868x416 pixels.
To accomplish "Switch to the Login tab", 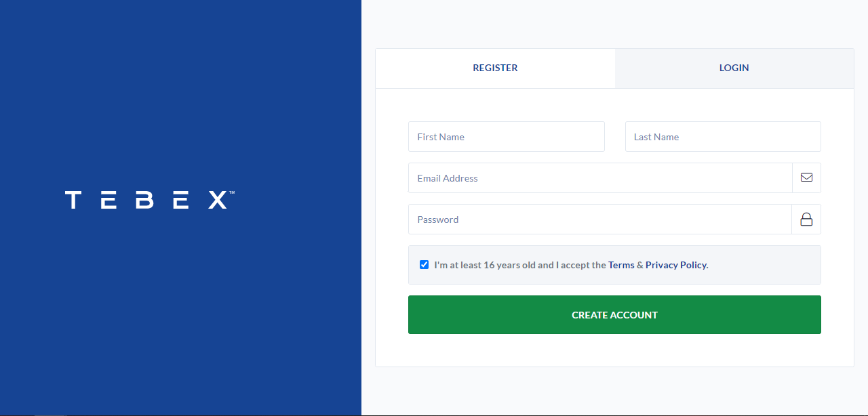I will point(734,68).
